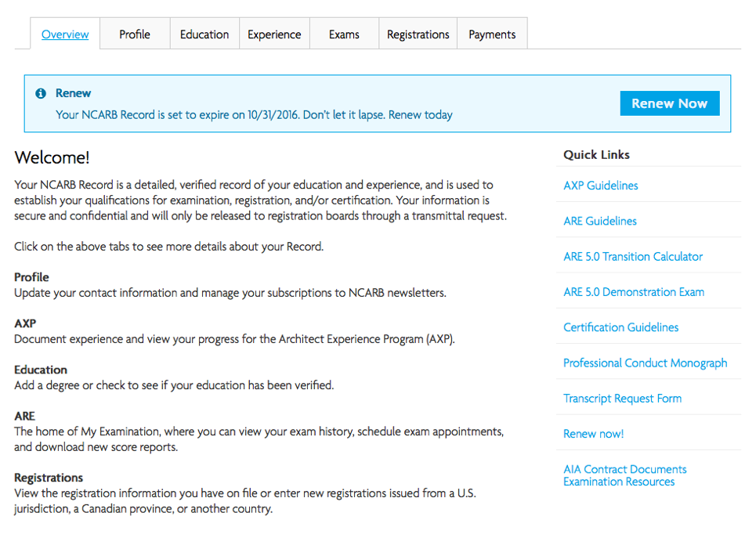Switch to the Profile tab
Screen dimensions: 756x545
click(134, 34)
